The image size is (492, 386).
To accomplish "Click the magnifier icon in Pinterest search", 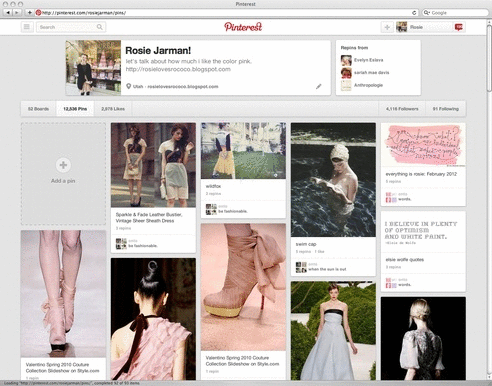I will pos(99,27).
